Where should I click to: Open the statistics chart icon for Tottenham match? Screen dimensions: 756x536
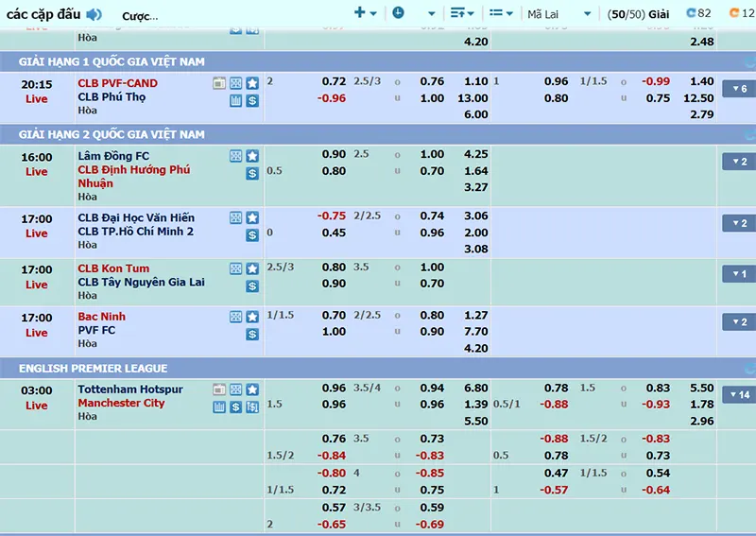(x=219, y=406)
